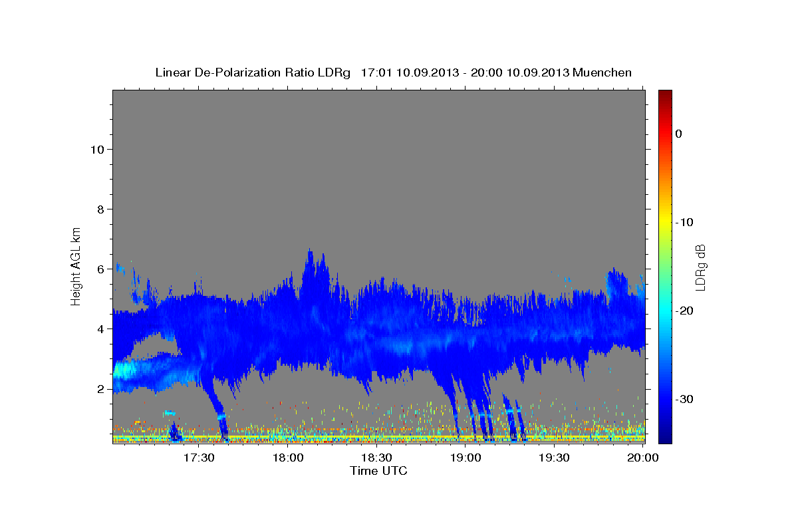Click the height tick label 8
The width and height of the screenshot is (798, 532).
(101, 209)
